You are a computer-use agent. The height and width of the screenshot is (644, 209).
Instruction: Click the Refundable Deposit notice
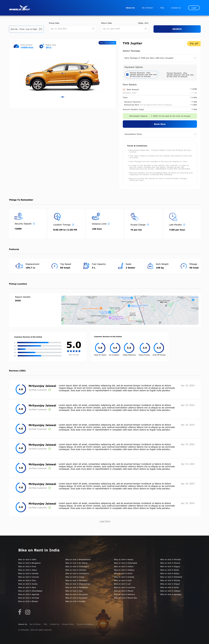[x=160, y=116]
